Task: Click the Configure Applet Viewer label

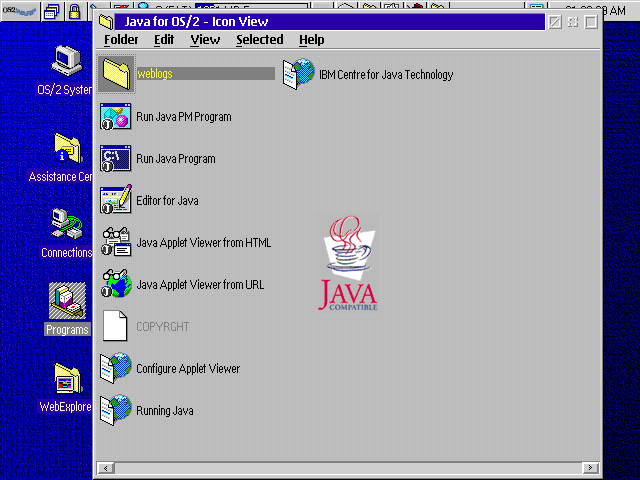Action: coord(188,369)
